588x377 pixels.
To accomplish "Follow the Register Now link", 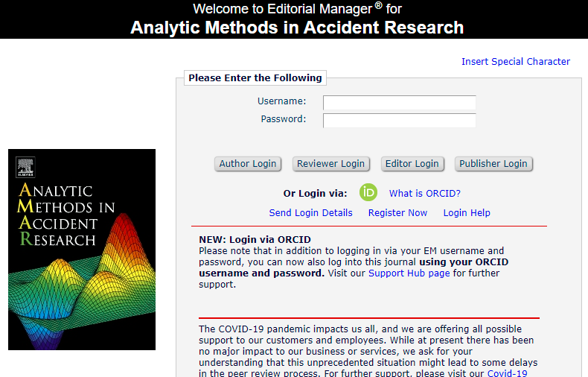I will pos(397,213).
